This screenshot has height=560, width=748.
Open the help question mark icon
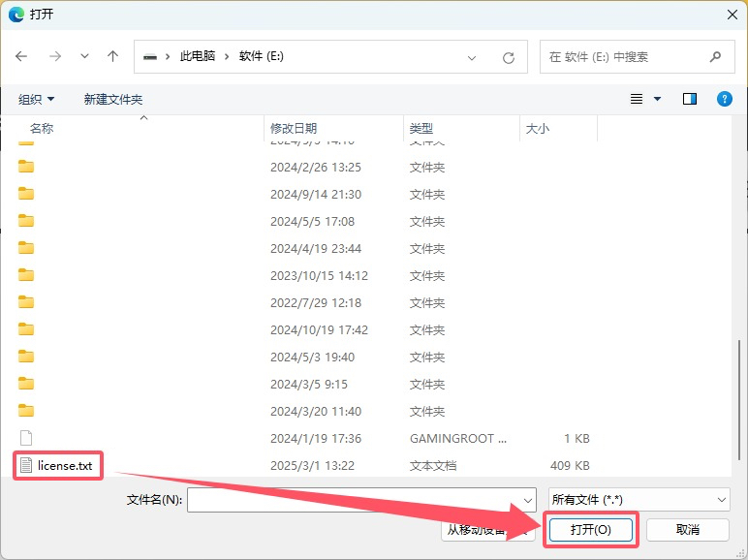pyautogui.click(x=724, y=99)
